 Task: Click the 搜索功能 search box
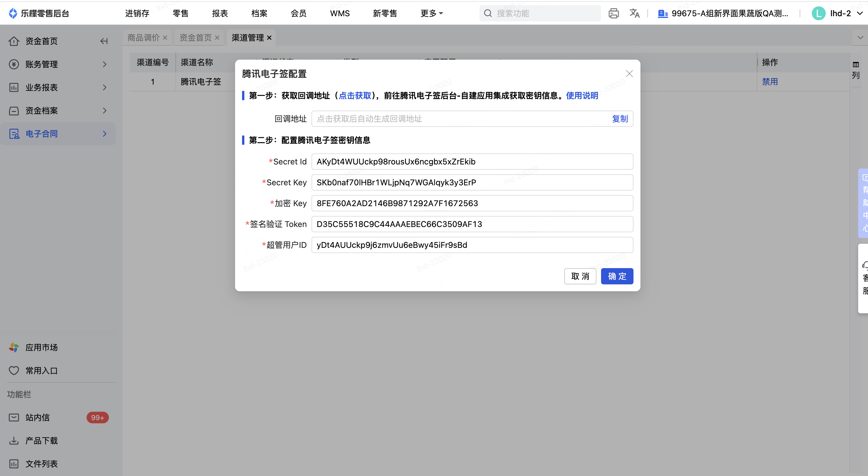point(540,13)
